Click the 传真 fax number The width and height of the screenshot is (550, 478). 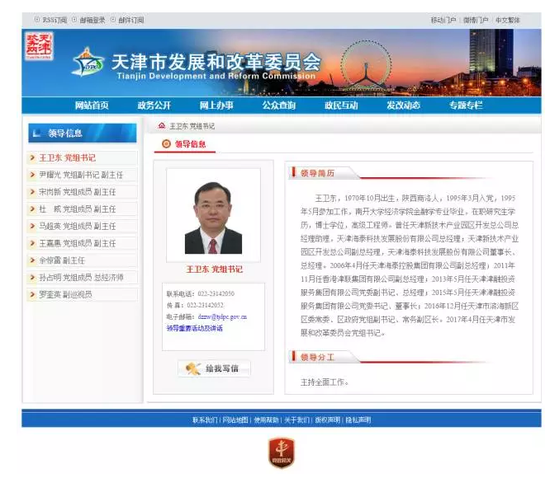tap(205, 305)
